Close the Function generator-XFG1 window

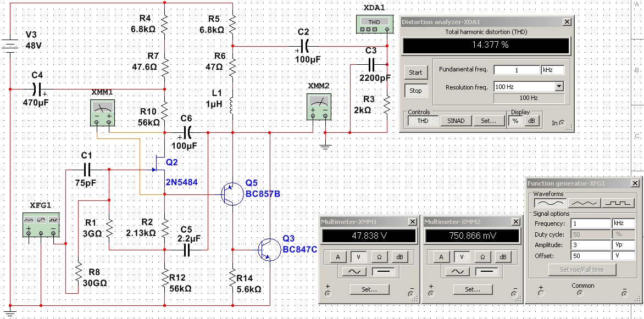pyautogui.click(x=635, y=183)
